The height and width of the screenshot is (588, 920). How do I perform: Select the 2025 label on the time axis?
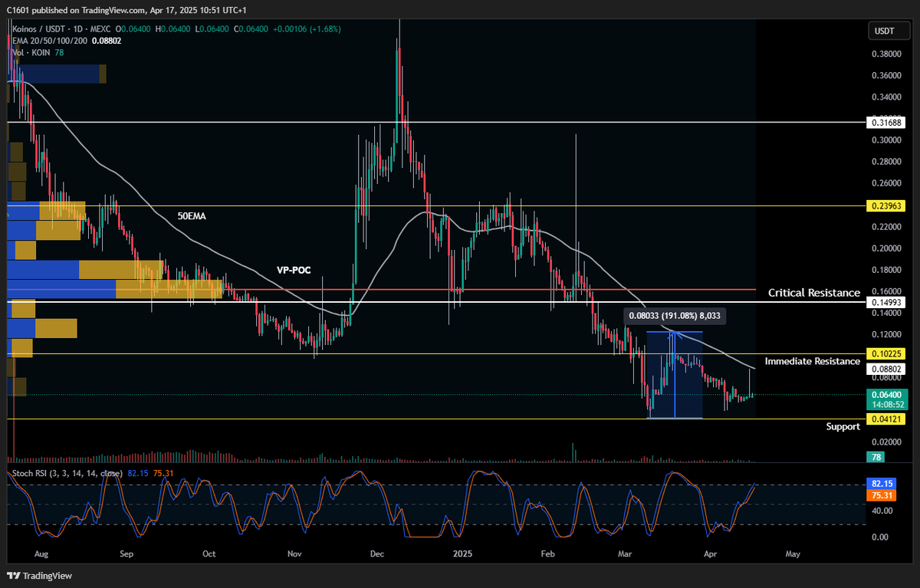[x=463, y=554]
